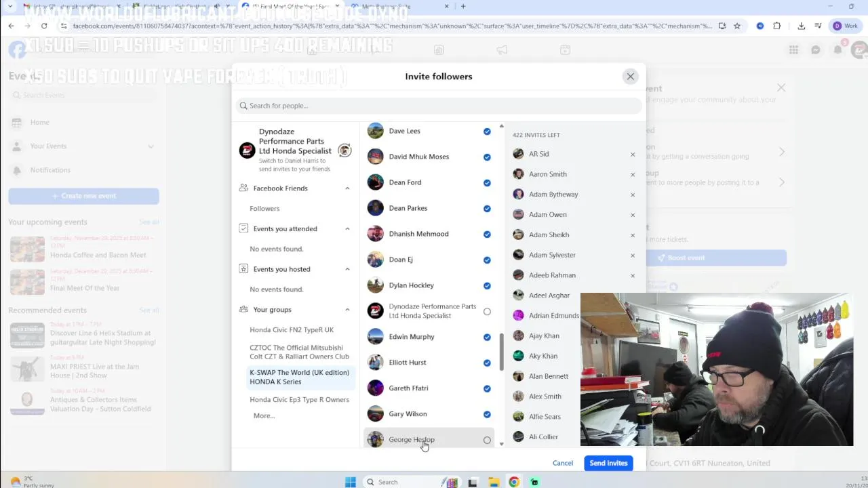Uncheck Dean Parkes

tap(487, 209)
